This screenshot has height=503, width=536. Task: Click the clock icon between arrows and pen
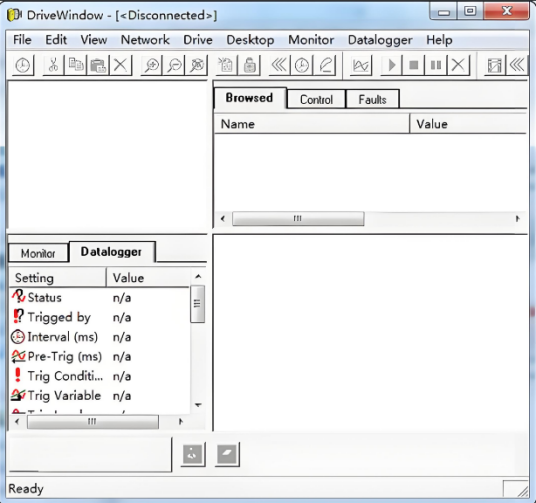click(302, 65)
